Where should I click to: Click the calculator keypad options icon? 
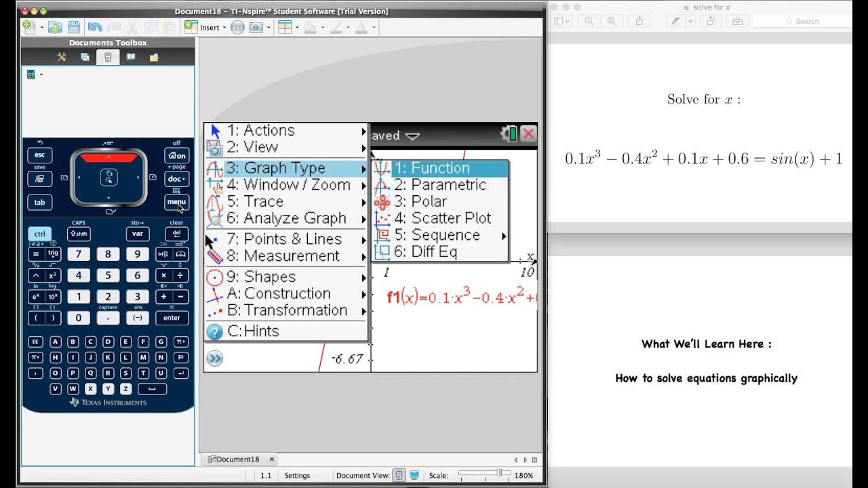[x=32, y=74]
